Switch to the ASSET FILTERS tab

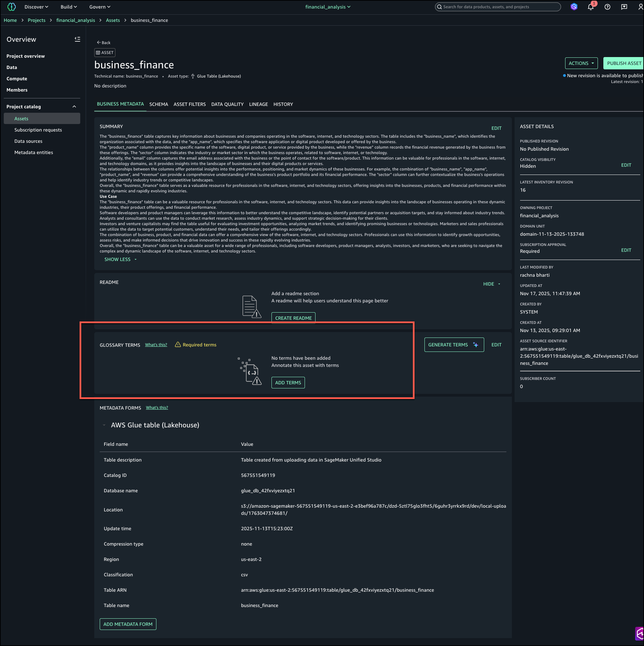pyautogui.click(x=190, y=104)
